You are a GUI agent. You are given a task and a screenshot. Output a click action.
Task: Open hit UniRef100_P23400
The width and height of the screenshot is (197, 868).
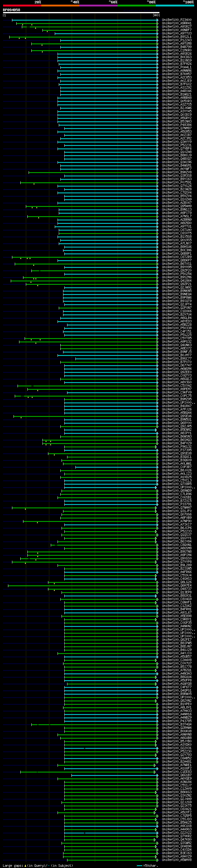click(x=176, y=20)
